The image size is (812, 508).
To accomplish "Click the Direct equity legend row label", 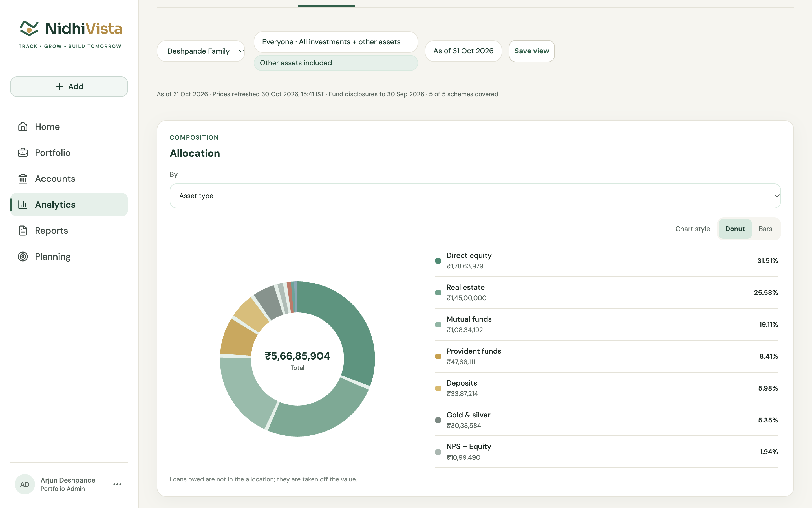I will point(469,255).
